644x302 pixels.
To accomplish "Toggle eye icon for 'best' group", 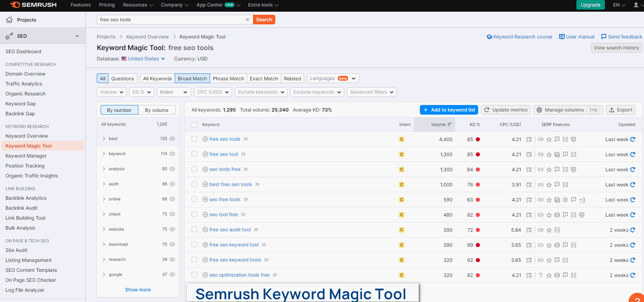I will [x=172, y=139].
